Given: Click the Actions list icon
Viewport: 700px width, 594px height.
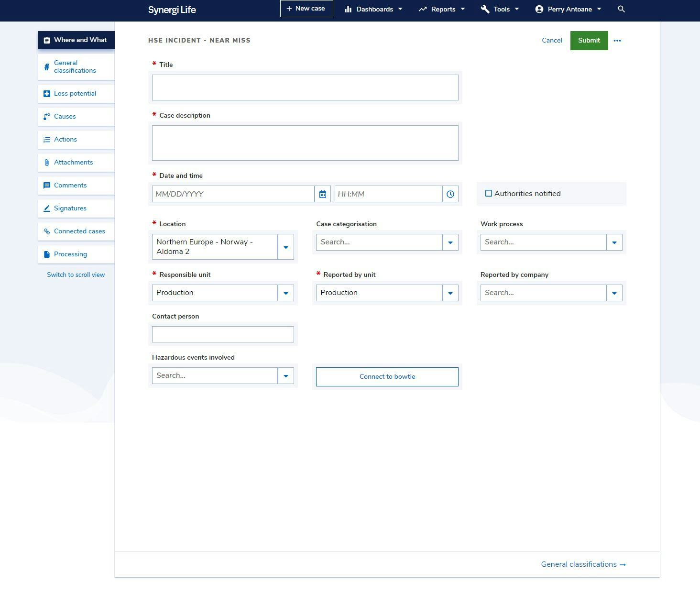Looking at the screenshot, I should [47, 140].
